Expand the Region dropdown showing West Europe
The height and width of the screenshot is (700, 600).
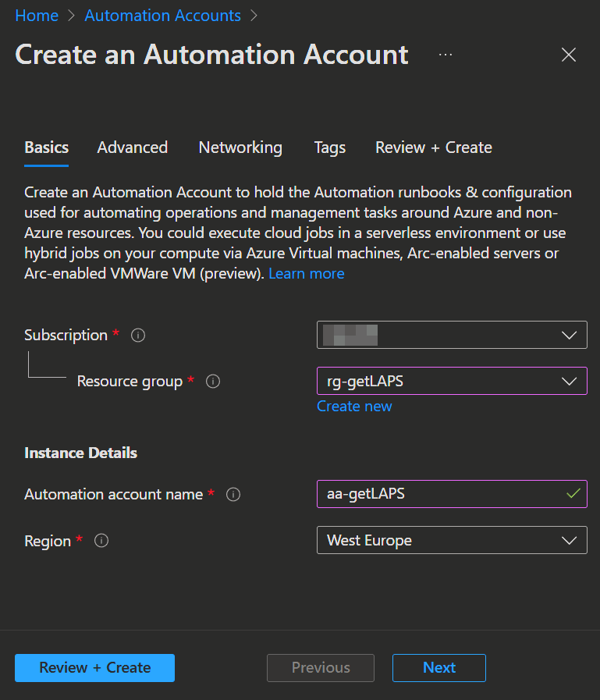coord(452,541)
